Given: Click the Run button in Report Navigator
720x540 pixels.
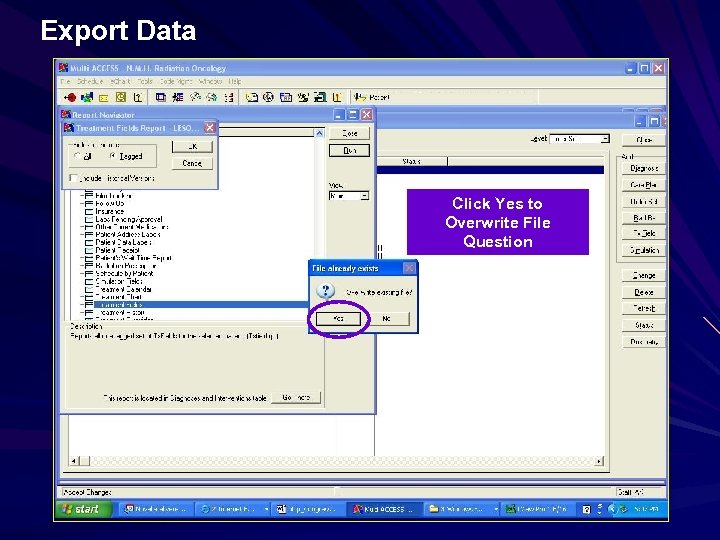Looking at the screenshot, I should (349, 150).
